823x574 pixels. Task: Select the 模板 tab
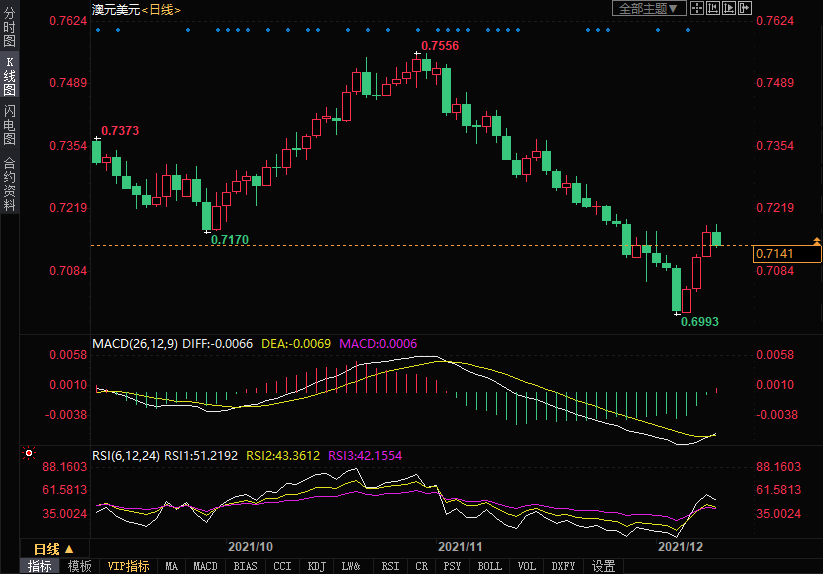(x=79, y=566)
